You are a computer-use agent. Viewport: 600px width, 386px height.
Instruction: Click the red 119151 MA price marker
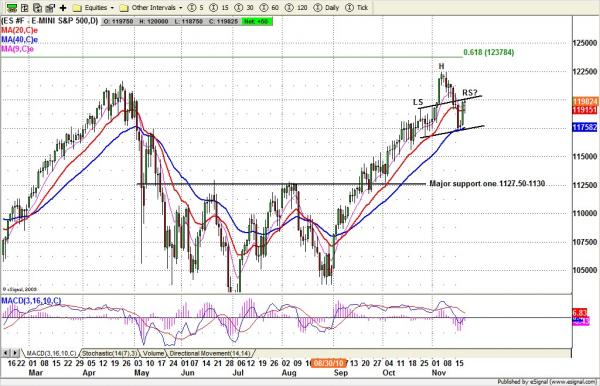[x=585, y=110]
